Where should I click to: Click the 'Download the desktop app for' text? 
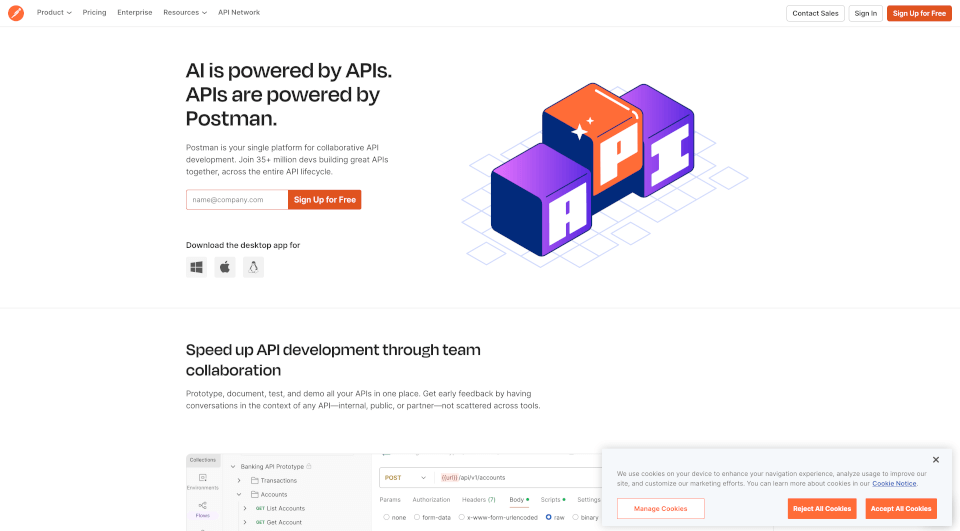[243, 245]
